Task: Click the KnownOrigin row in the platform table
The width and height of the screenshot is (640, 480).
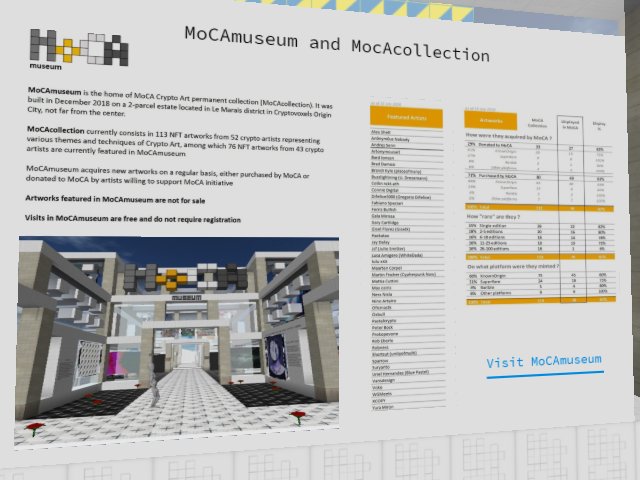Action: [x=540, y=276]
